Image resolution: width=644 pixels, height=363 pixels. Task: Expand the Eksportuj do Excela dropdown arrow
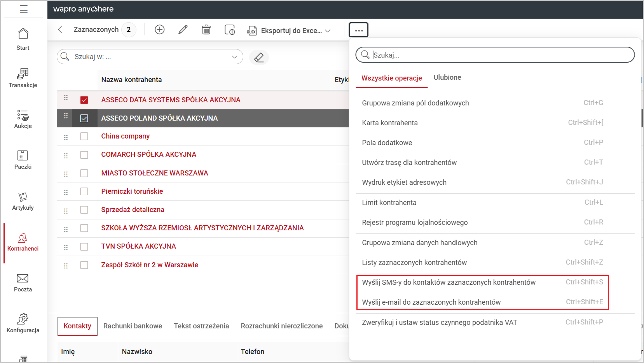click(328, 30)
